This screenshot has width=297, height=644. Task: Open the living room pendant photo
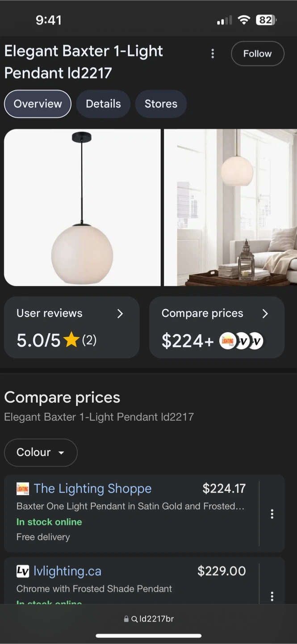[x=230, y=208]
